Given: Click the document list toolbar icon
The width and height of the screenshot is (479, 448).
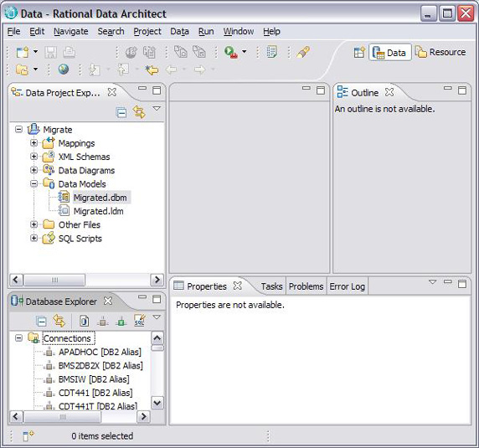Looking at the screenshot, I should (271, 52).
